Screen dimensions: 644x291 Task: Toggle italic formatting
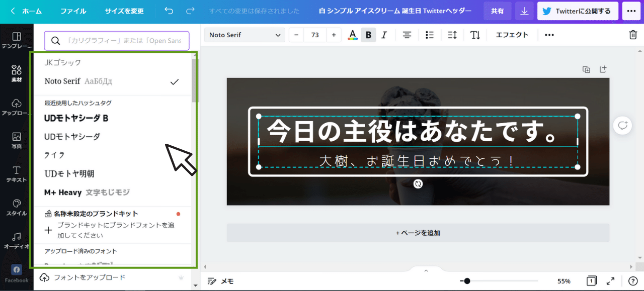click(384, 35)
